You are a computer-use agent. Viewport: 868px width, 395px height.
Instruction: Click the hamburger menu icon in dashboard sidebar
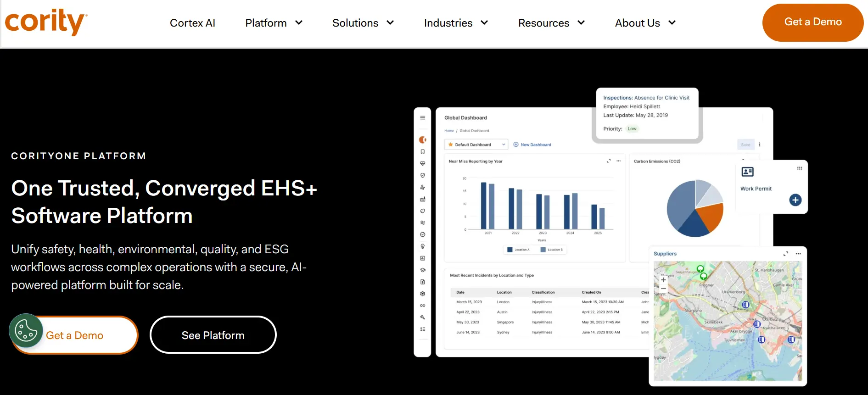pyautogui.click(x=423, y=118)
